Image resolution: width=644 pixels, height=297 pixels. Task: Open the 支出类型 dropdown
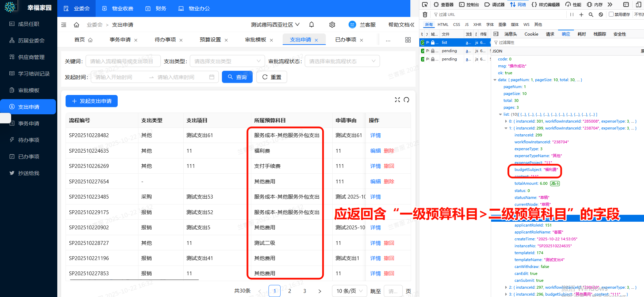coord(227,61)
